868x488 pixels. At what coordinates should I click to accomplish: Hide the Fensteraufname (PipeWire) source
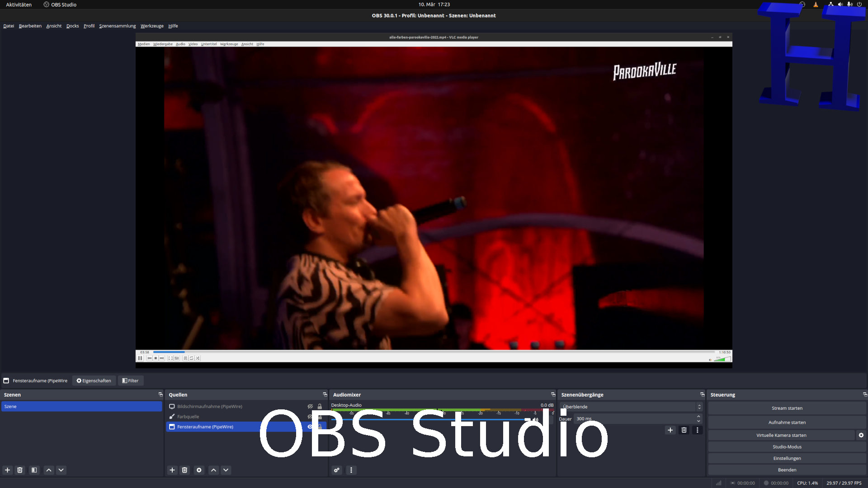(x=310, y=427)
